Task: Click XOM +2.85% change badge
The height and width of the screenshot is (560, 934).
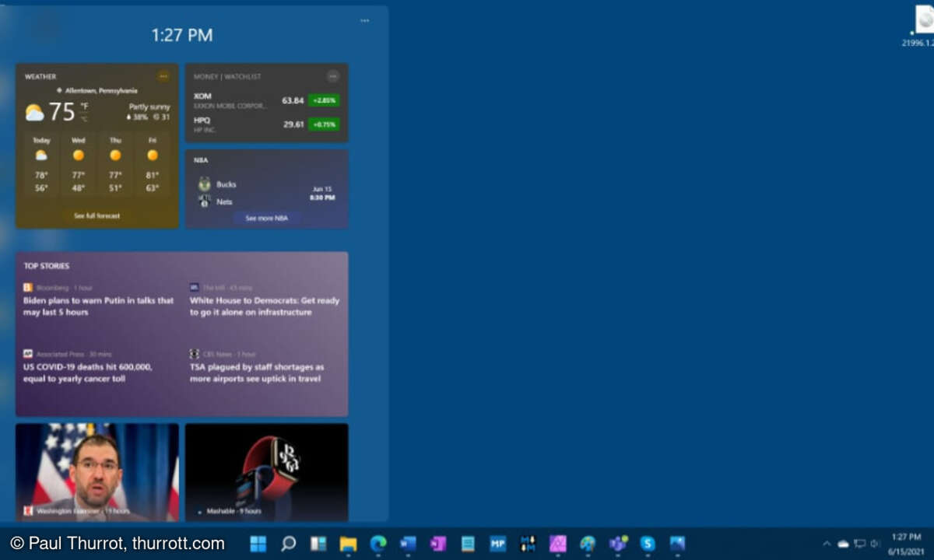Action: [x=324, y=100]
